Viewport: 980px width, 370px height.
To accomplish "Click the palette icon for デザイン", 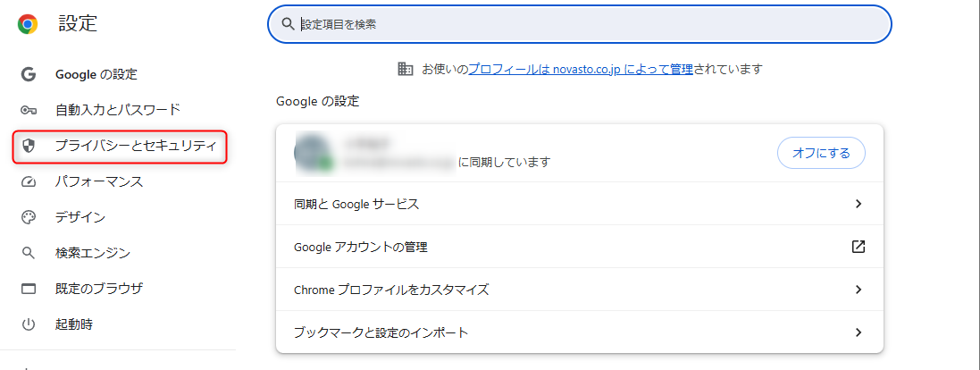I will tap(28, 217).
